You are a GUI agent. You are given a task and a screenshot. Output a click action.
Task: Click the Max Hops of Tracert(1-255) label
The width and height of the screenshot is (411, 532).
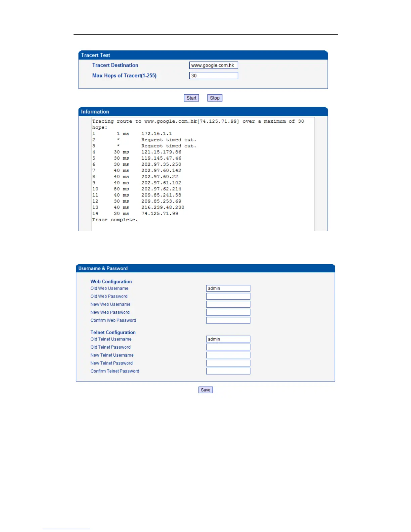[x=124, y=76]
